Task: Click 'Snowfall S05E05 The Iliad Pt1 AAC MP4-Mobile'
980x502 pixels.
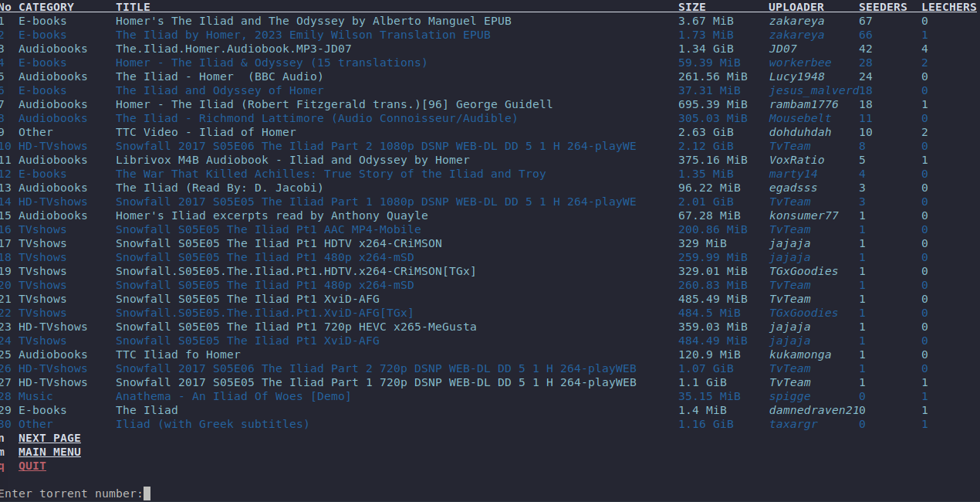Action: [269, 229]
